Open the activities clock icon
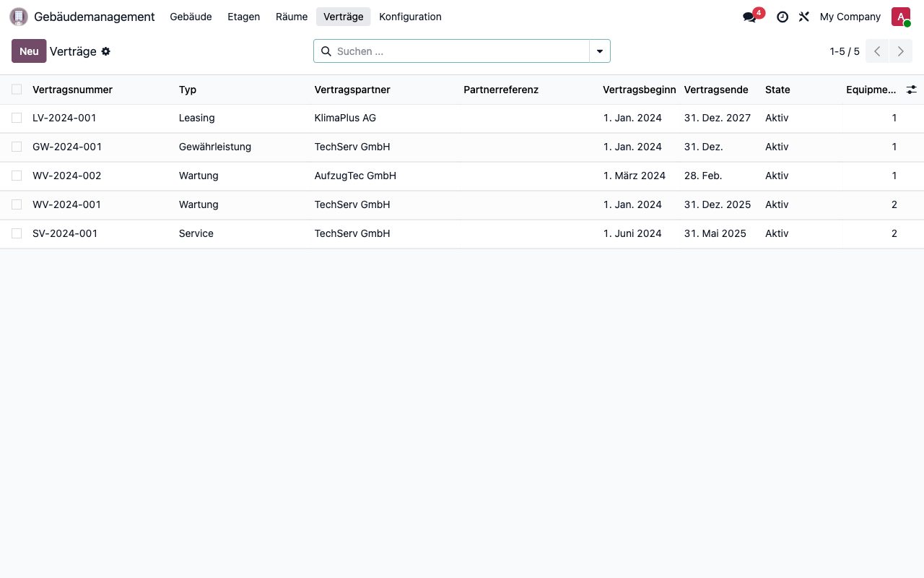This screenshot has height=578, width=924. (x=783, y=17)
